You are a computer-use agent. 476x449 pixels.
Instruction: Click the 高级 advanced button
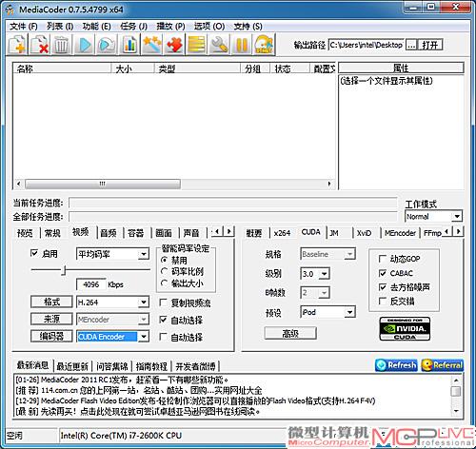click(x=290, y=333)
